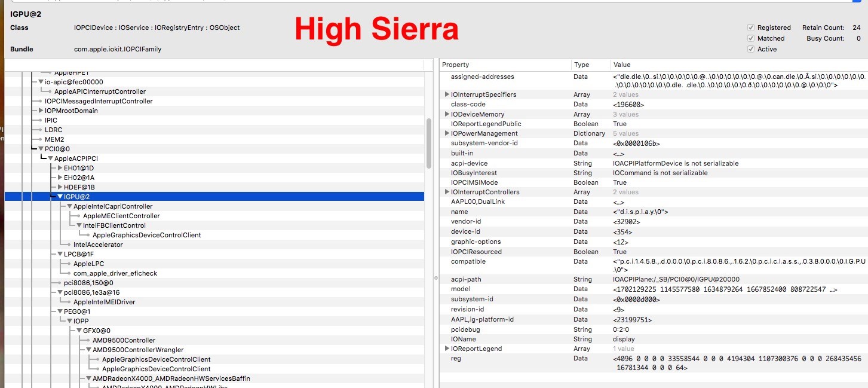Screen dimensions: 868x388
Task: Expand the EH01@1D node
Action: (x=60, y=168)
